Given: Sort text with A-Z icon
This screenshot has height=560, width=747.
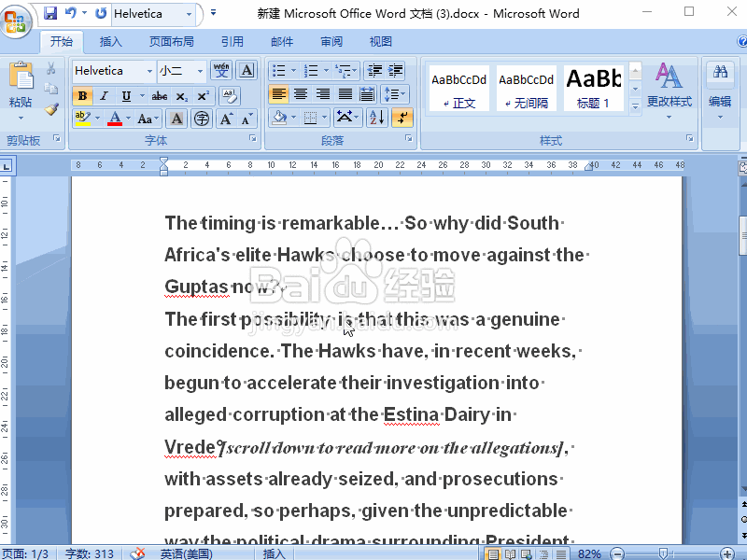Looking at the screenshot, I should coord(377,118).
